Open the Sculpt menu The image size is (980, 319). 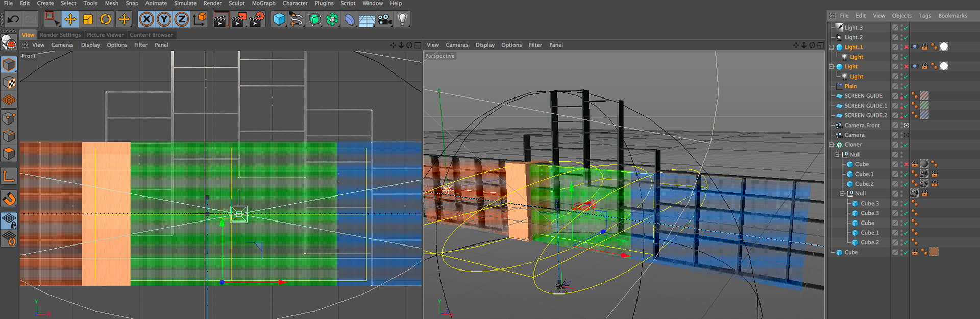(x=237, y=3)
